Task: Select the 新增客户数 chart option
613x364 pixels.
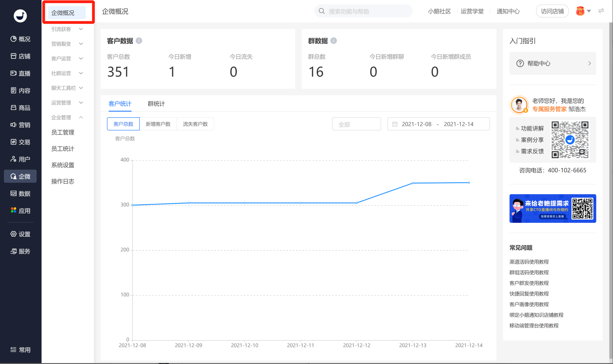Action: (x=158, y=124)
